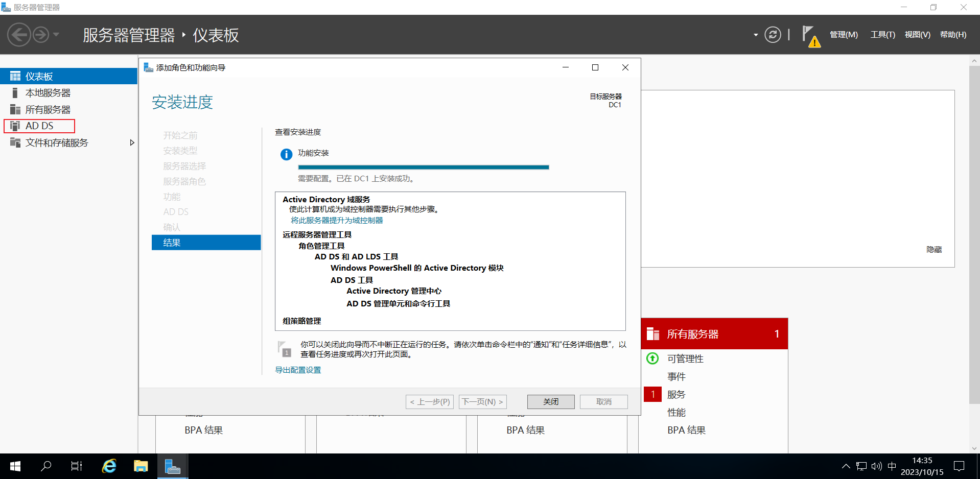Click the 关闭 button in wizard
The height and width of the screenshot is (479, 980).
tap(551, 402)
